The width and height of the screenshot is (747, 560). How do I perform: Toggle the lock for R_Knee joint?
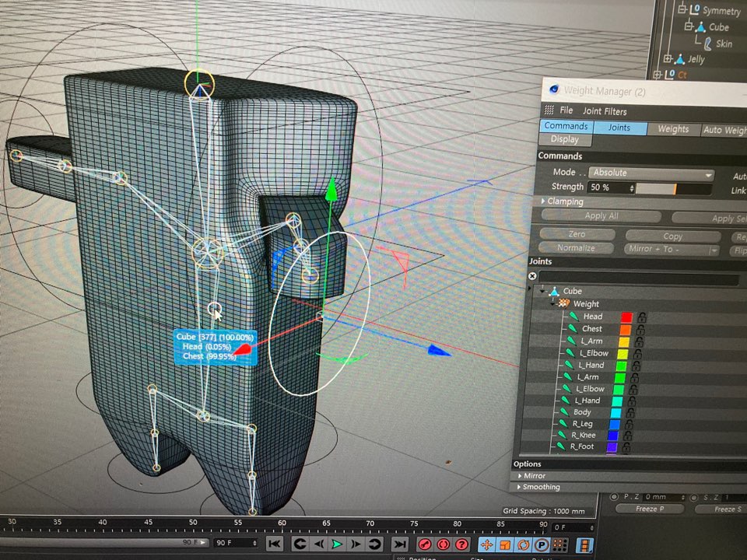(x=627, y=436)
